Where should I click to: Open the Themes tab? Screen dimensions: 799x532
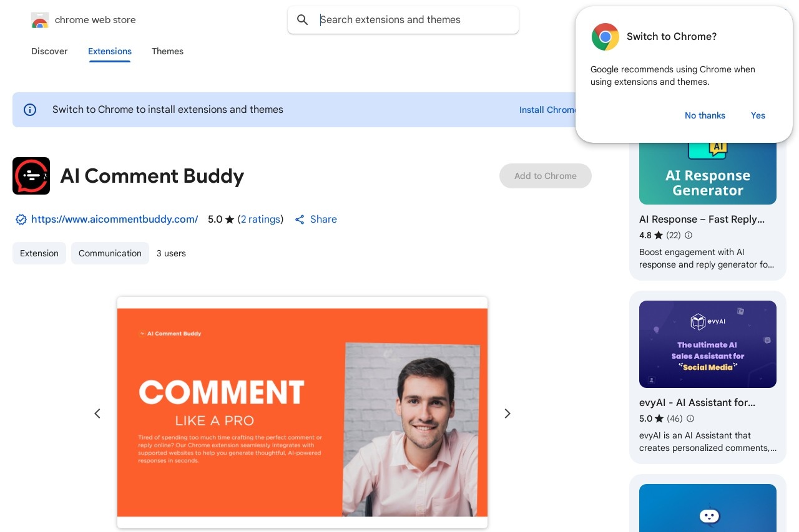pyautogui.click(x=167, y=51)
